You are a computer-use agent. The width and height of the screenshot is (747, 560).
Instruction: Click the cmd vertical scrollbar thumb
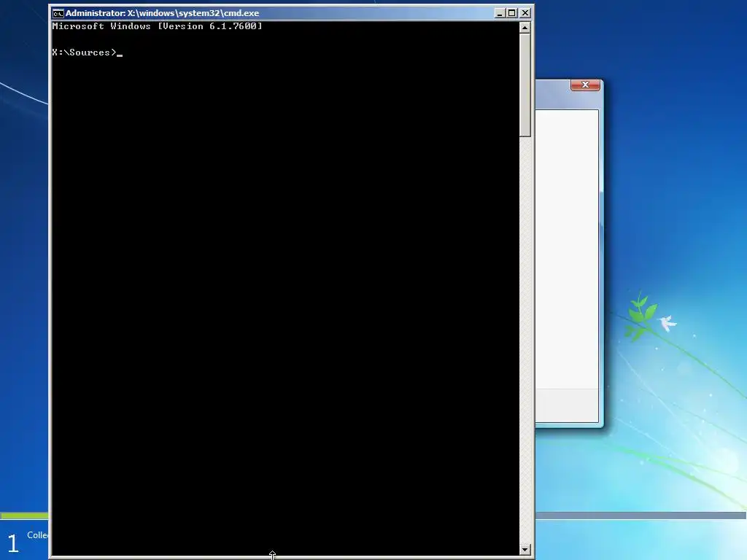525,85
